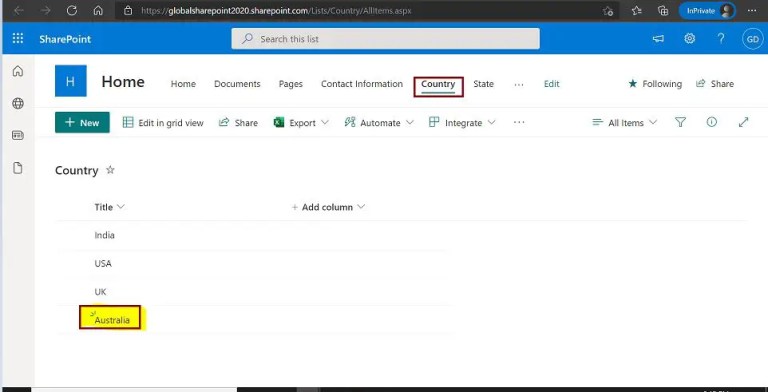Click the Home site title
The image size is (768, 392).
tap(123, 82)
